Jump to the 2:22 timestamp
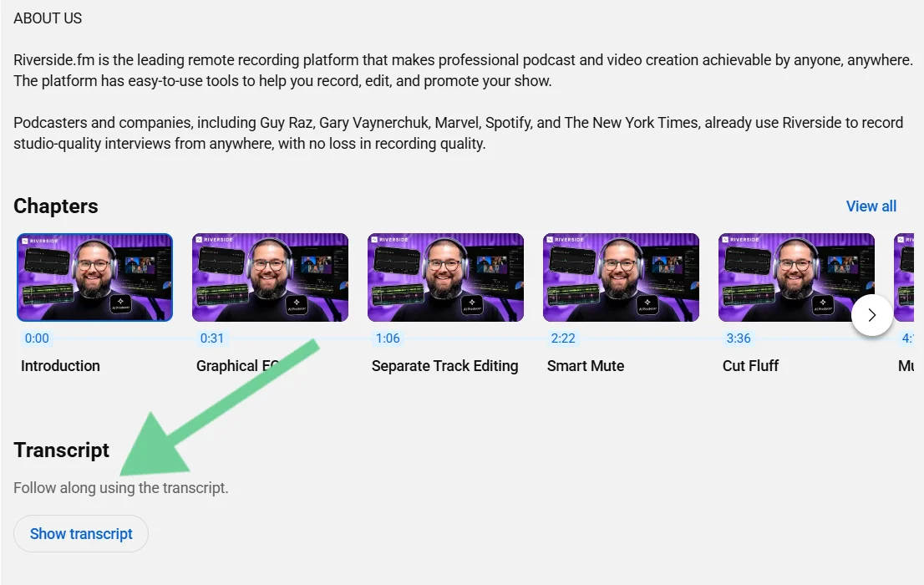924x585 pixels. [563, 338]
